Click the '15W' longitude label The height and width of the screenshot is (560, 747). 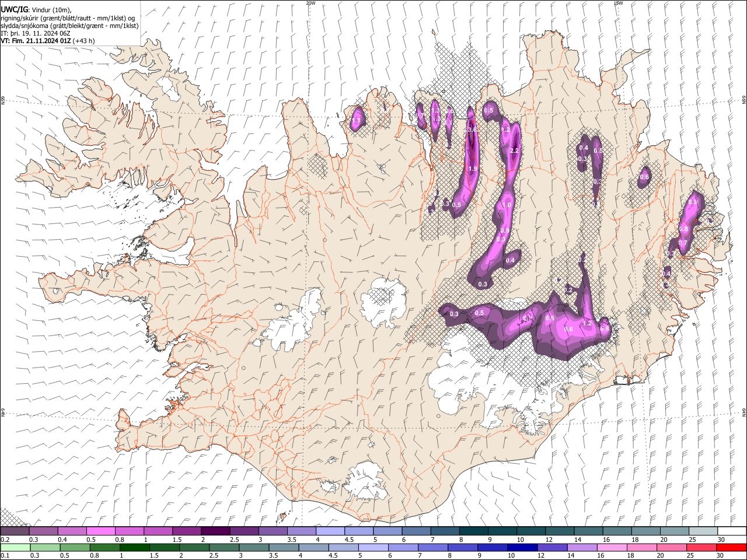(618, 3)
